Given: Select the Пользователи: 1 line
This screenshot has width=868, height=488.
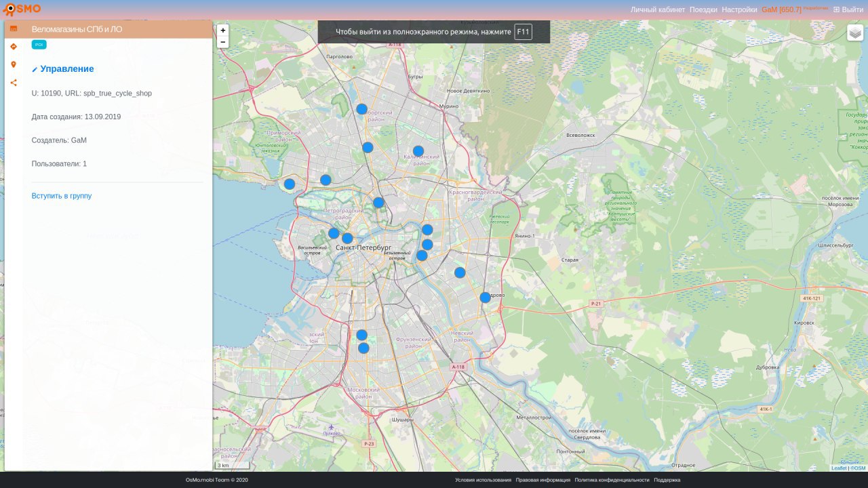Looking at the screenshot, I should coord(59,164).
